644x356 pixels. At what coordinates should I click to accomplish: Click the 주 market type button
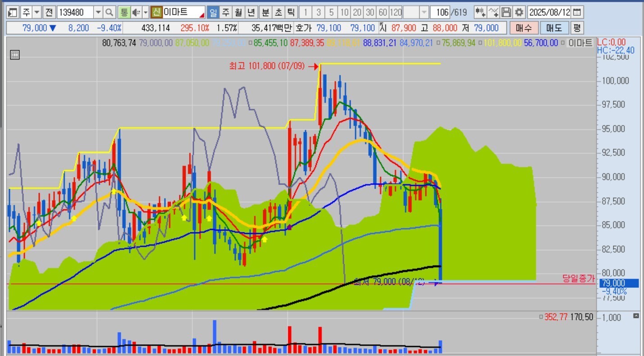point(26,12)
